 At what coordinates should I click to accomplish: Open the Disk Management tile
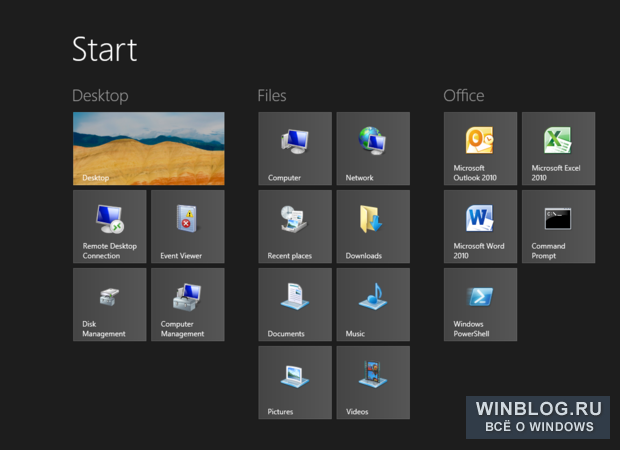[x=110, y=304]
